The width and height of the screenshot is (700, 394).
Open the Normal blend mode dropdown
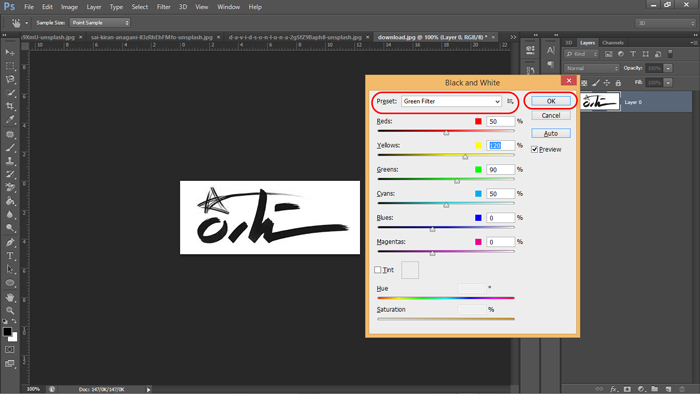pyautogui.click(x=592, y=68)
